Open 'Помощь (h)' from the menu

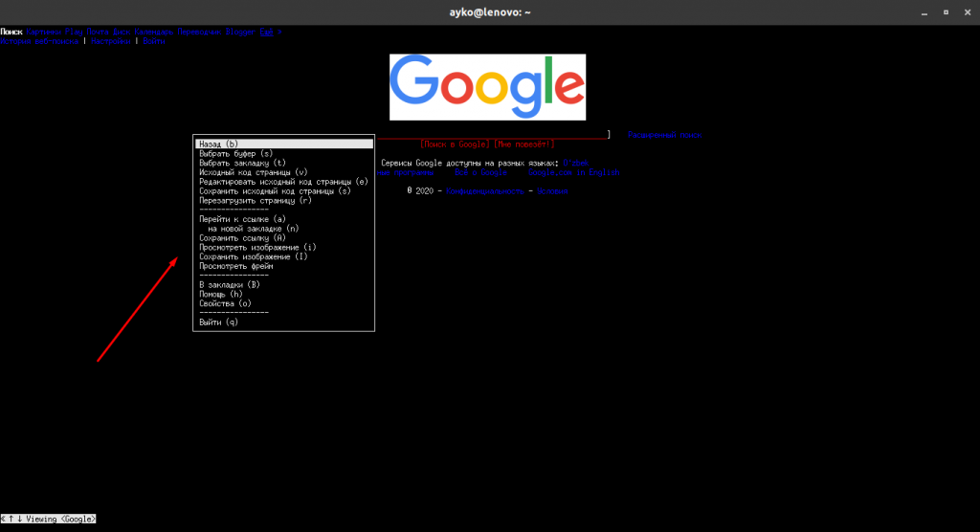[221, 295]
